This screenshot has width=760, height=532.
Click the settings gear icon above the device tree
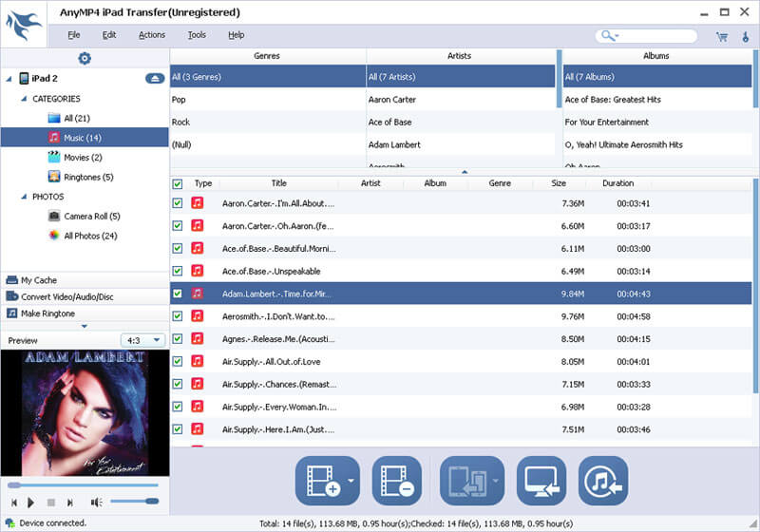85,58
